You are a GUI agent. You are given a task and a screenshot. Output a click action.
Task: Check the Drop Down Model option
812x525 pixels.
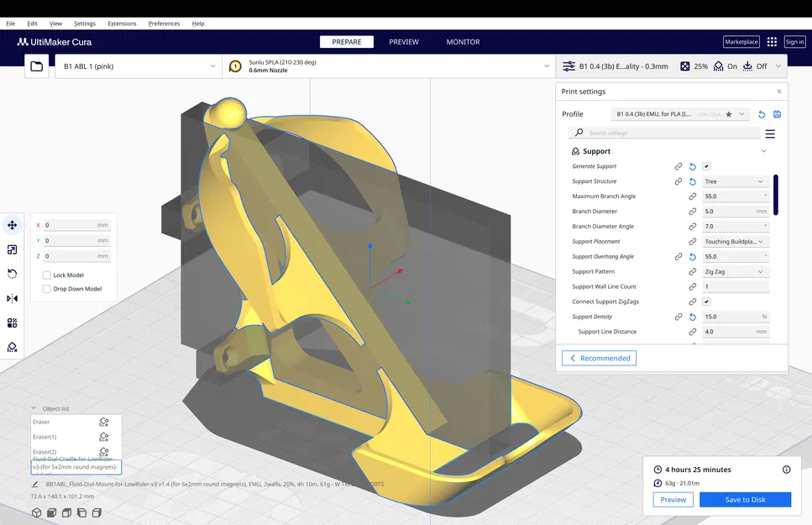tap(47, 288)
